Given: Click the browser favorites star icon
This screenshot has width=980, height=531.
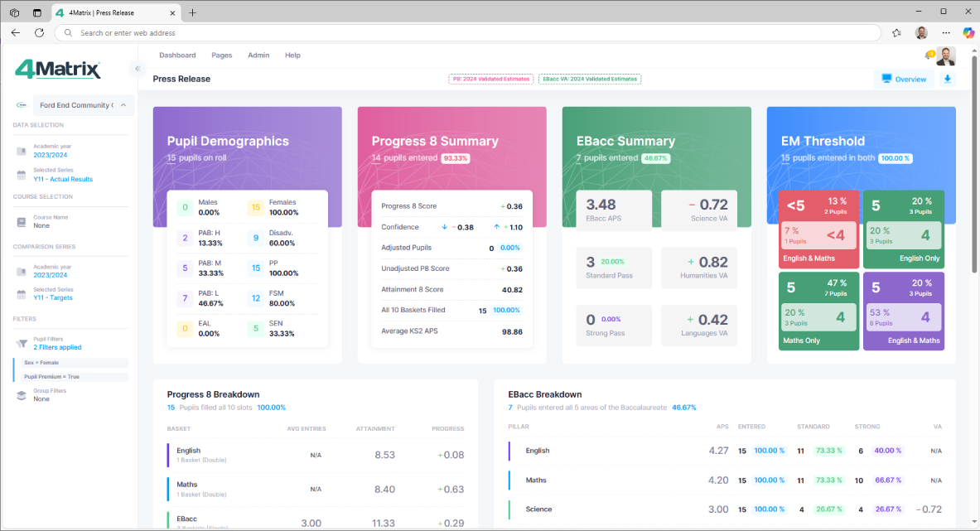Looking at the screenshot, I should [x=896, y=32].
